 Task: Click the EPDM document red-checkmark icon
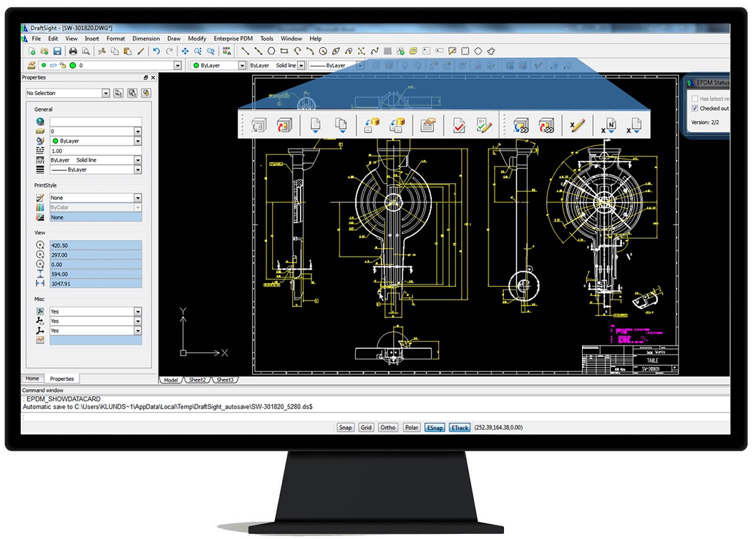tap(459, 125)
